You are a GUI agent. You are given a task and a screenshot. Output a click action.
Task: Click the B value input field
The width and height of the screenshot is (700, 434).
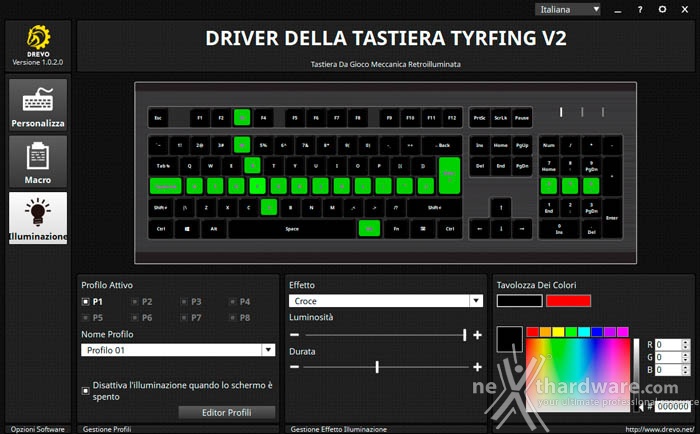(x=668, y=370)
